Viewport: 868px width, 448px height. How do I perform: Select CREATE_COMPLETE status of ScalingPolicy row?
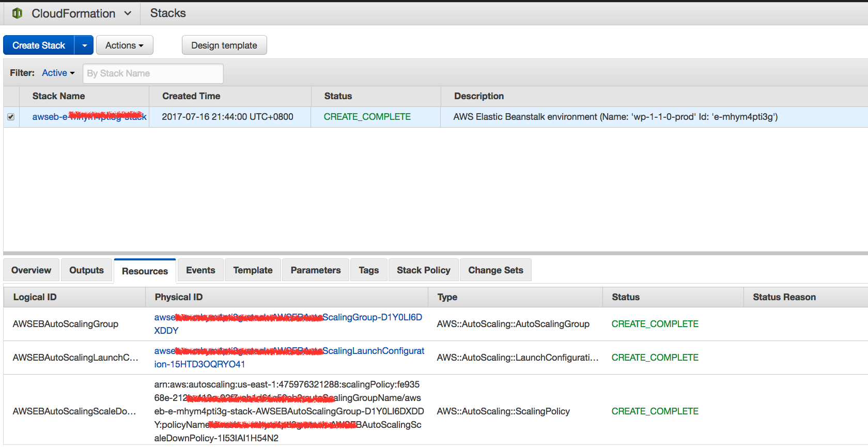655,411
